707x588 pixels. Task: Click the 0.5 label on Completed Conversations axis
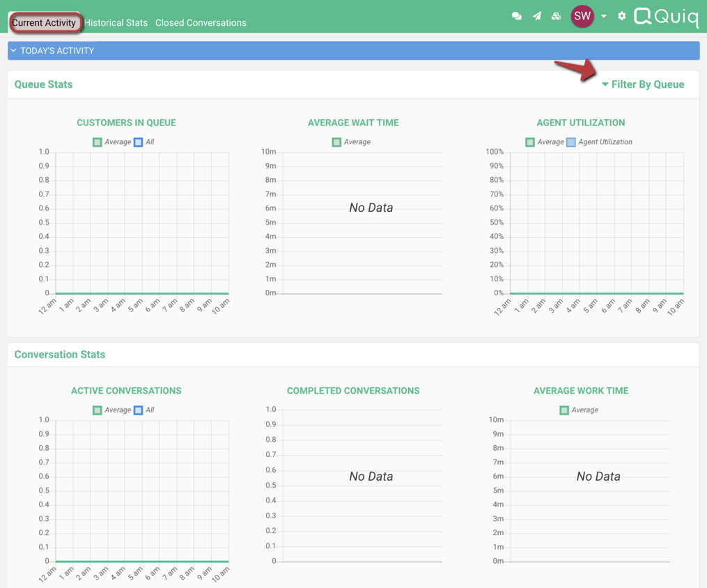click(270, 485)
